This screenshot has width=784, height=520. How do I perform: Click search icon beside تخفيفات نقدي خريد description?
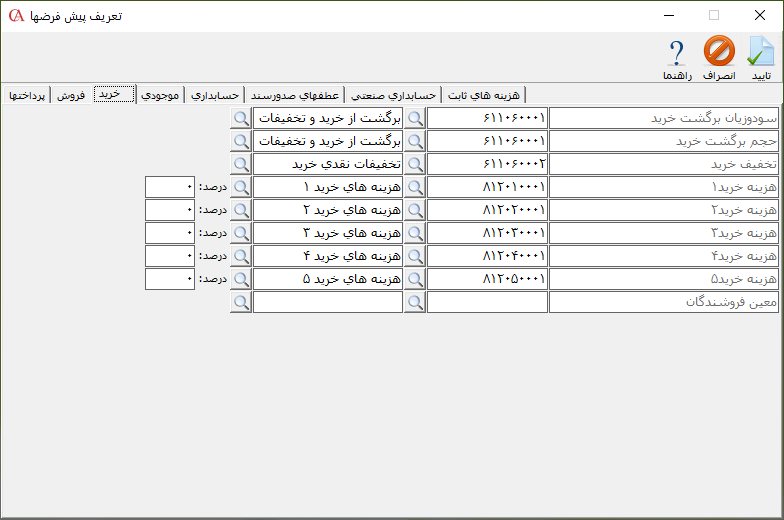[241, 164]
